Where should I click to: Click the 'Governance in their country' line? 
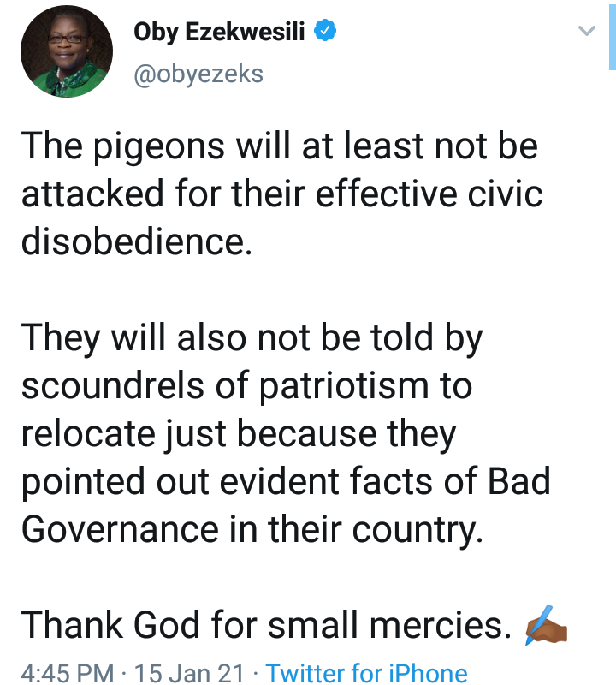pos(252,529)
